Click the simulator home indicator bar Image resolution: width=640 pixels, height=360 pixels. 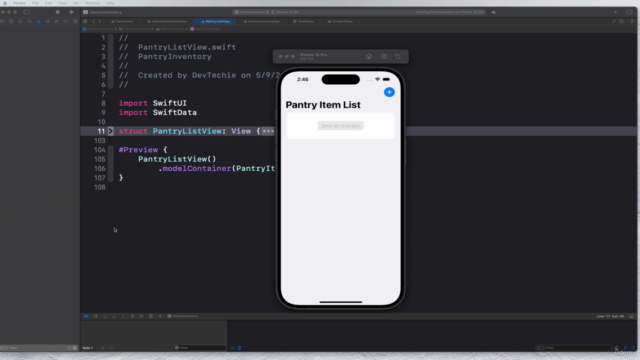click(x=340, y=302)
